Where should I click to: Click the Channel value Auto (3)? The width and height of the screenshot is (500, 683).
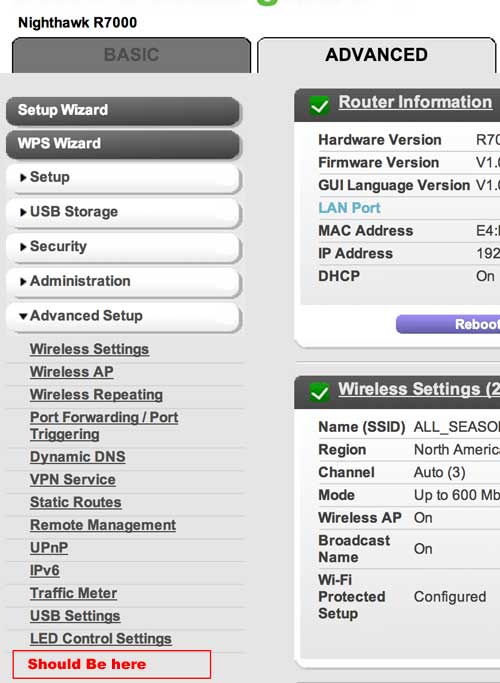[x=439, y=472]
